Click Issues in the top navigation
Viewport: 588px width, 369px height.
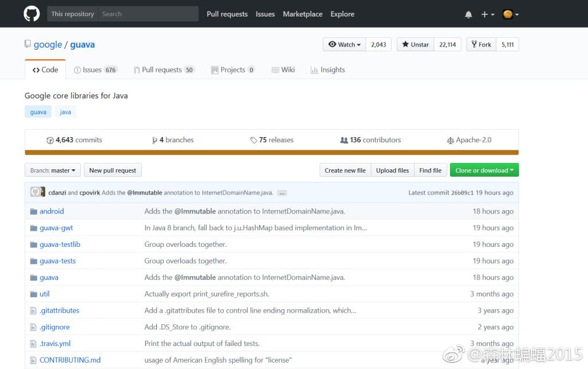265,14
